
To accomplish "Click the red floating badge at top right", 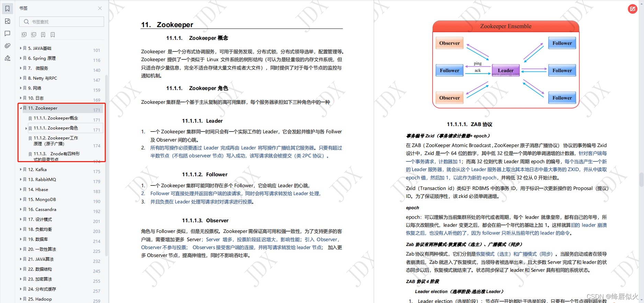I will point(633,9).
